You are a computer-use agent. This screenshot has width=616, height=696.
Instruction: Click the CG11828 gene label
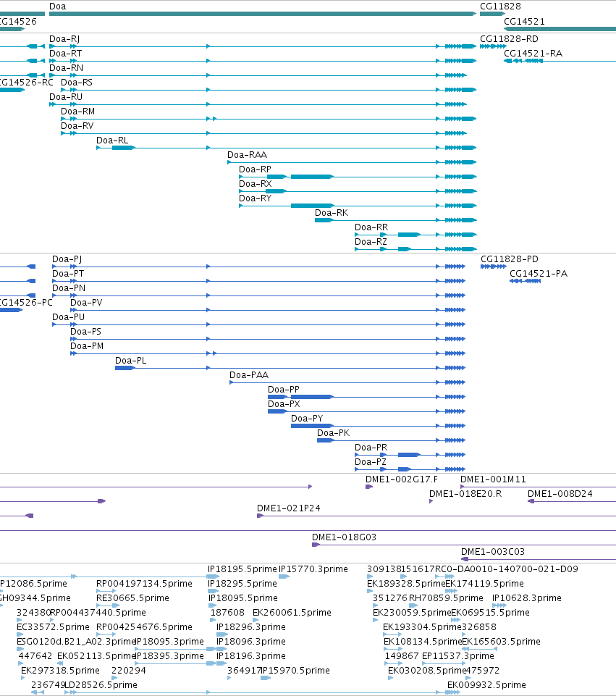(x=500, y=7)
